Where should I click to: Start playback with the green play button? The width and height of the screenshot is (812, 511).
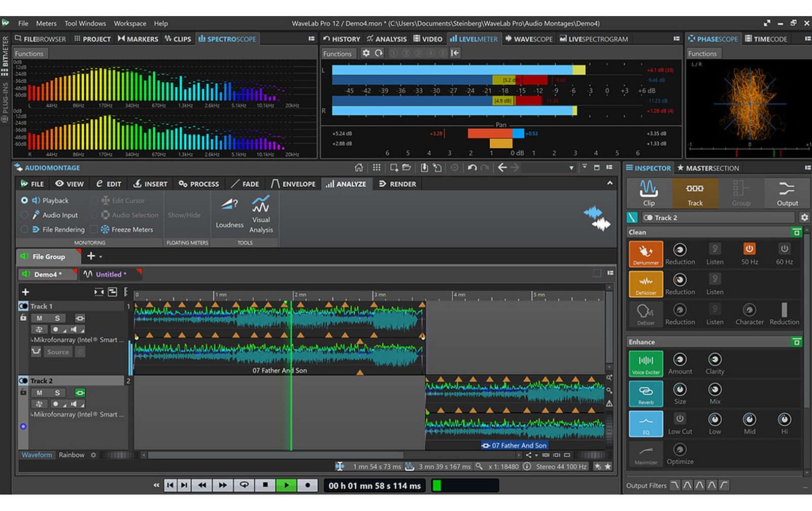tap(286, 485)
